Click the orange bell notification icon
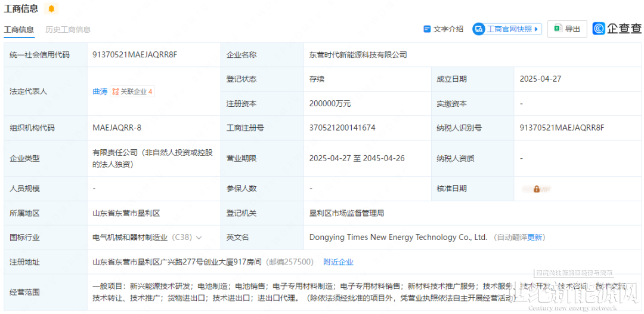The height and width of the screenshot is (314, 644). [x=51, y=8]
